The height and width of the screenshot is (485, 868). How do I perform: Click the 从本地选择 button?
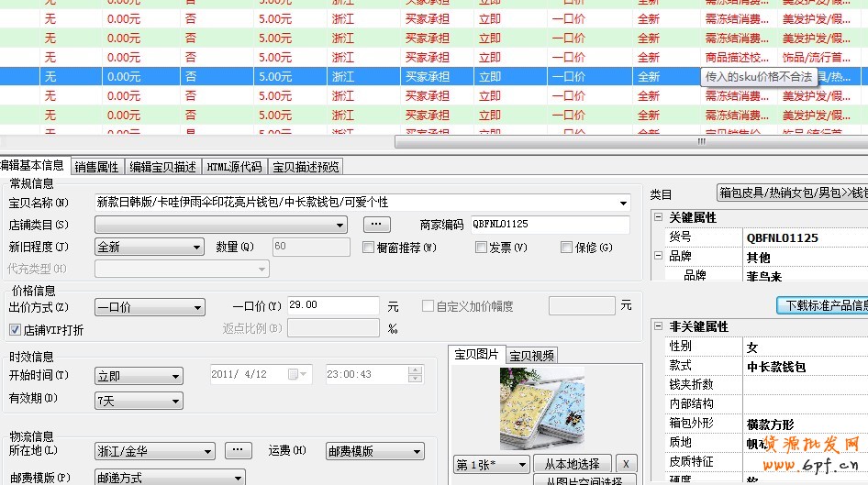(572, 464)
